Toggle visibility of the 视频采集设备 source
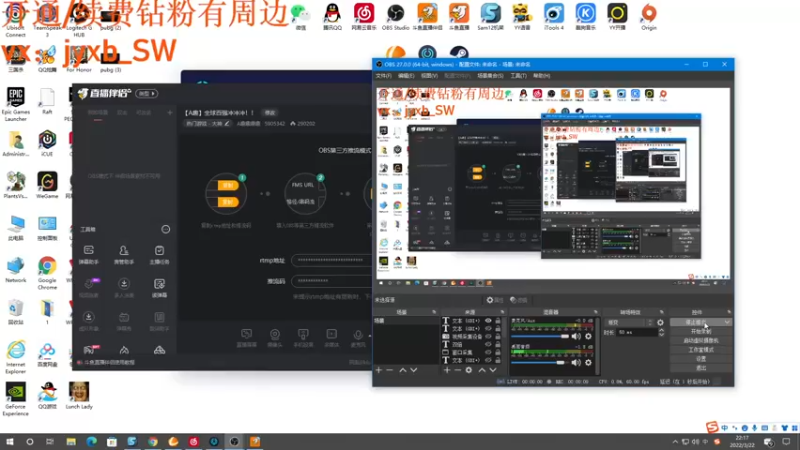Image resolution: width=800 pixels, height=450 pixels. coord(488,337)
